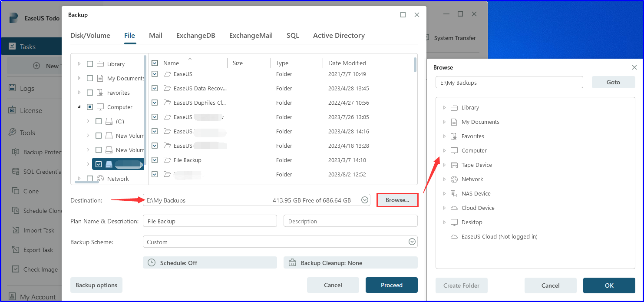
Task: Click the Network globe icon in Browse
Action: click(454, 179)
